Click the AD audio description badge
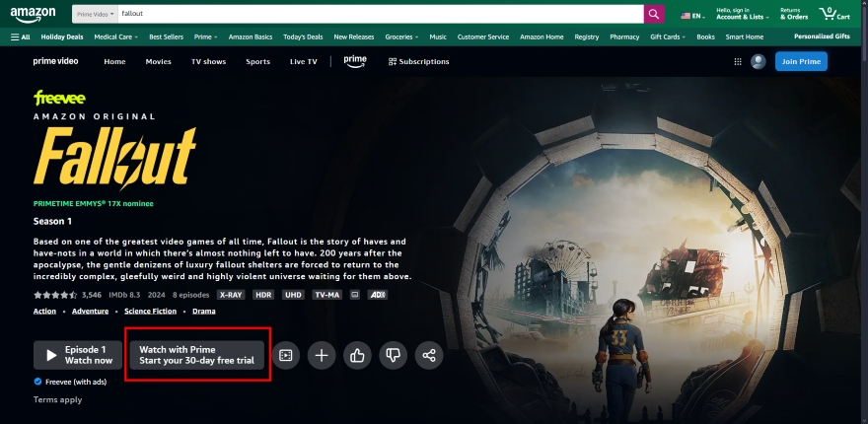The width and height of the screenshot is (868, 424). pos(378,295)
